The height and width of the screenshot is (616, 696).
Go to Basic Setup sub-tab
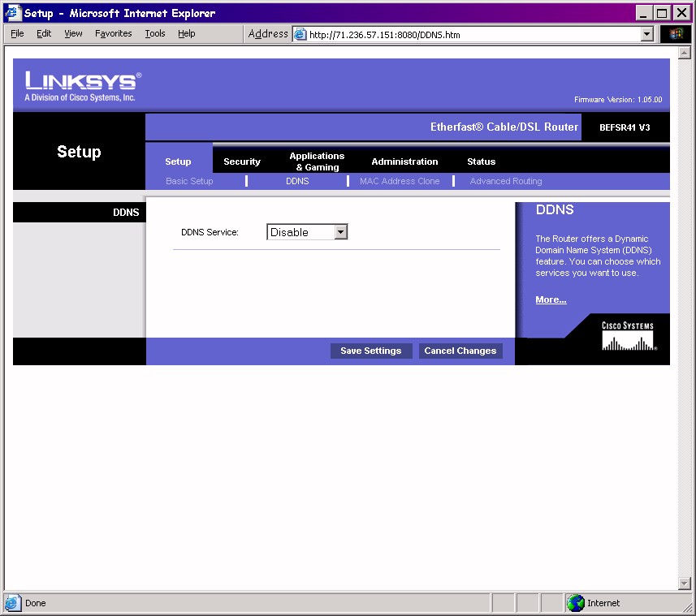click(x=189, y=181)
